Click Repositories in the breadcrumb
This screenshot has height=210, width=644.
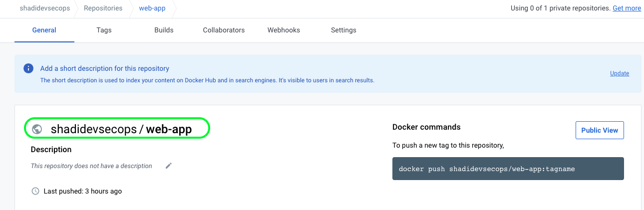103,8
